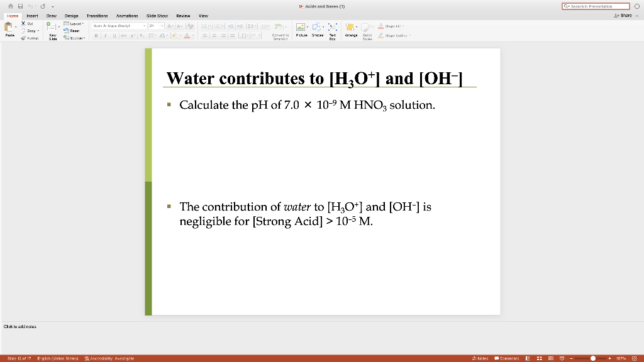Click the Share button
The image size is (644, 362).
pos(623,16)
